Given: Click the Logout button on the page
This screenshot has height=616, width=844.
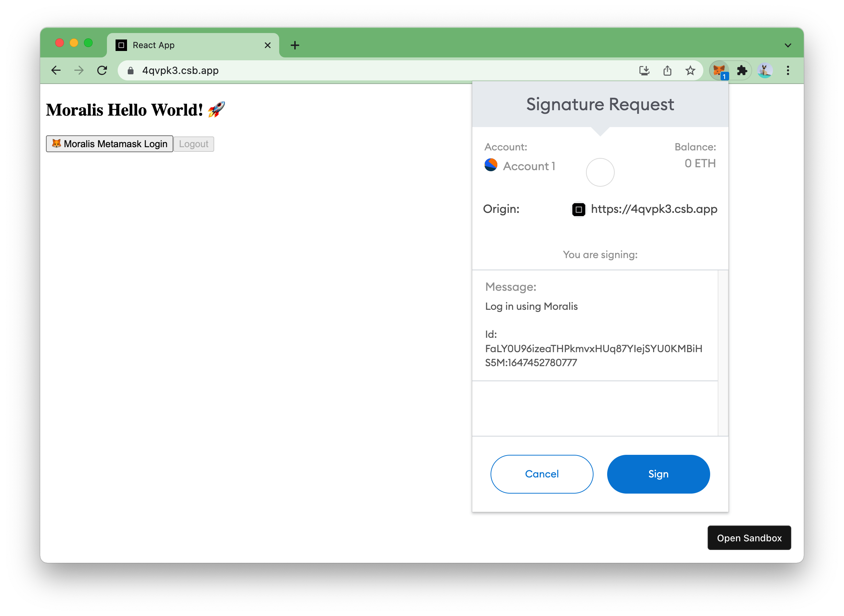Looking at the screenshot, I should coord(193,144).
